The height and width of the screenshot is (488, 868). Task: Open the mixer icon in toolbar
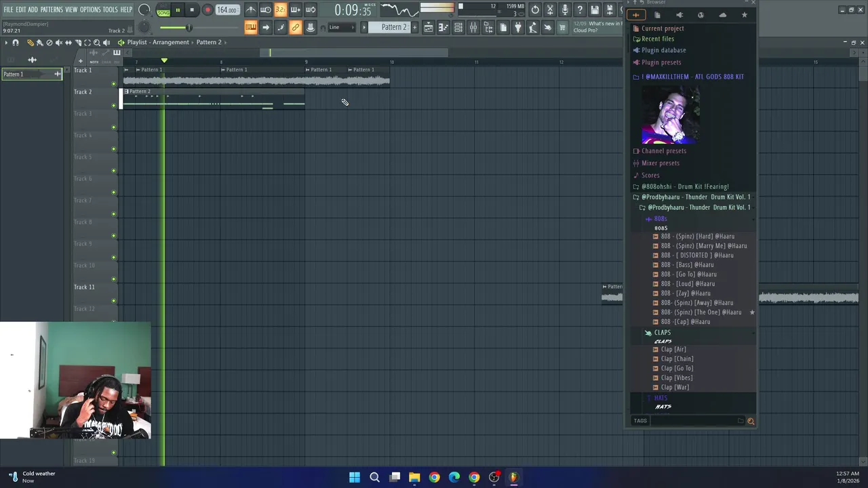point(473,27)
